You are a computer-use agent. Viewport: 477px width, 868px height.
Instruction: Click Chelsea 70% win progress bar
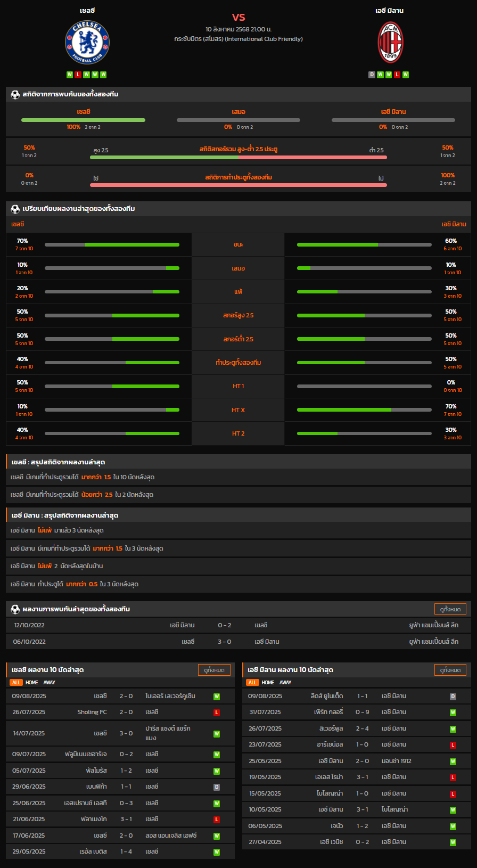[112, 245]
